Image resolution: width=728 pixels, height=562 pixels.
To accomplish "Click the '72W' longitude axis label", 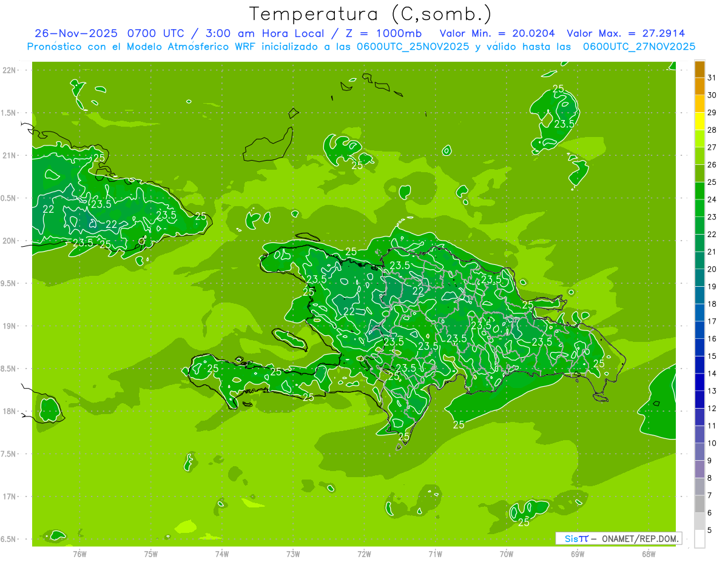I will 364,554.
